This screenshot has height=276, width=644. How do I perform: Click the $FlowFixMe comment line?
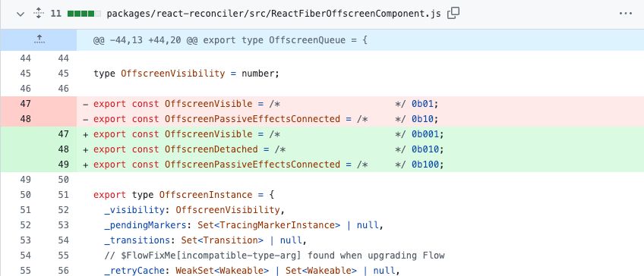point(360,256)
